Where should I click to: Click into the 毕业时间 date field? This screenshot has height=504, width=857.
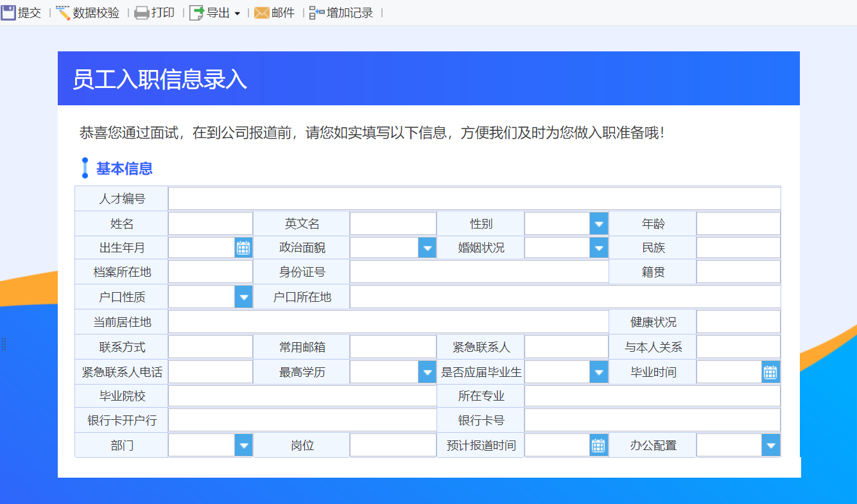click(x=730, y=372)
